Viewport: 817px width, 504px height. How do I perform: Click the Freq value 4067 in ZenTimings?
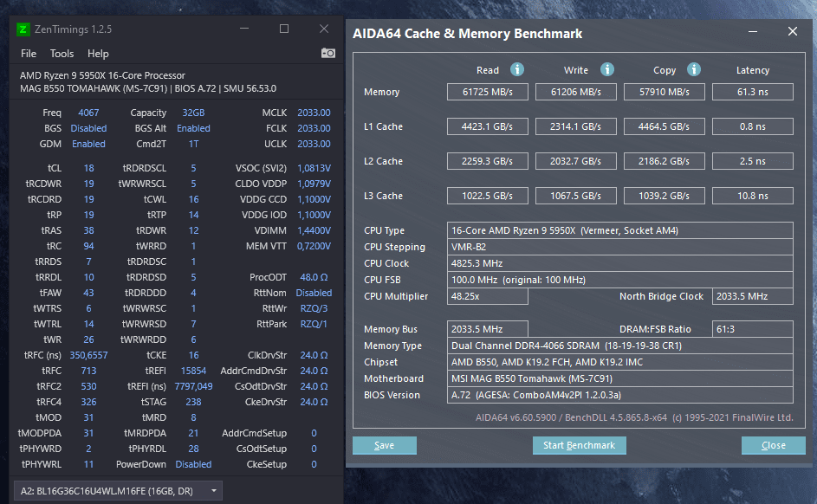coord(88,113)
